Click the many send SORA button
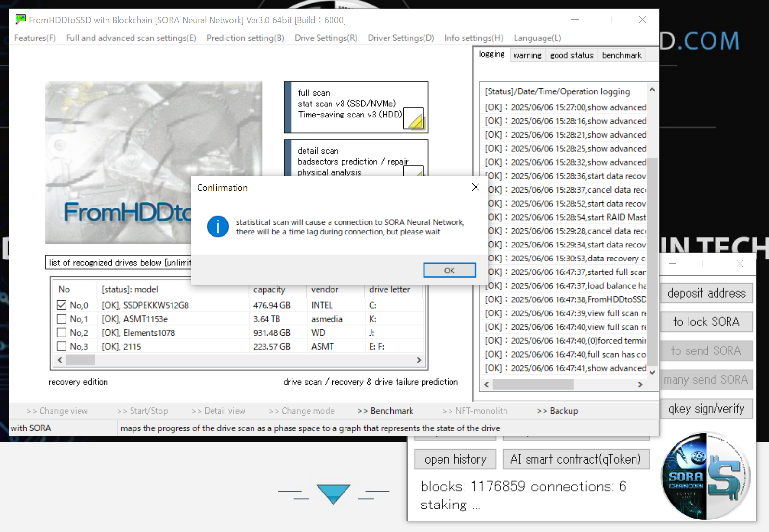769x532 pixels. [x=706, y=379]
